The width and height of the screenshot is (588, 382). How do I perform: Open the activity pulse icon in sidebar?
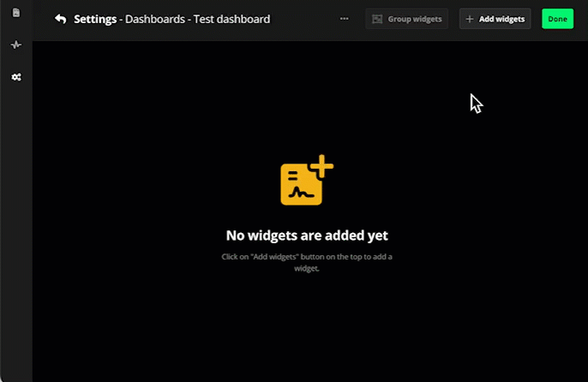pos(15,45)
